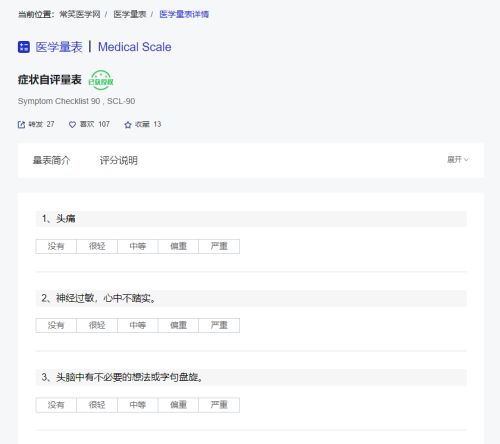Click the green 已获授权 stamp badge
The width and height of the screenshot is (500, 444).
[101, 80]
